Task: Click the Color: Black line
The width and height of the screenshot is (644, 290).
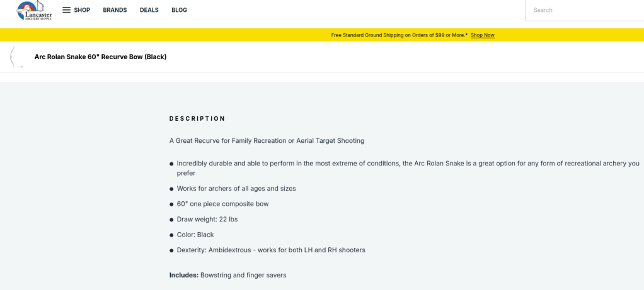Action: [x=195, y=235]
